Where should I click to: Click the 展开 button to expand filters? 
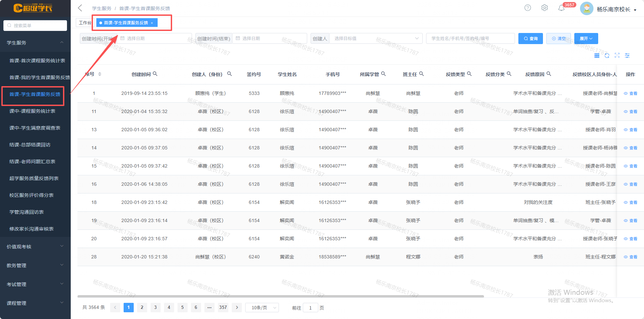tap(586, 38)
